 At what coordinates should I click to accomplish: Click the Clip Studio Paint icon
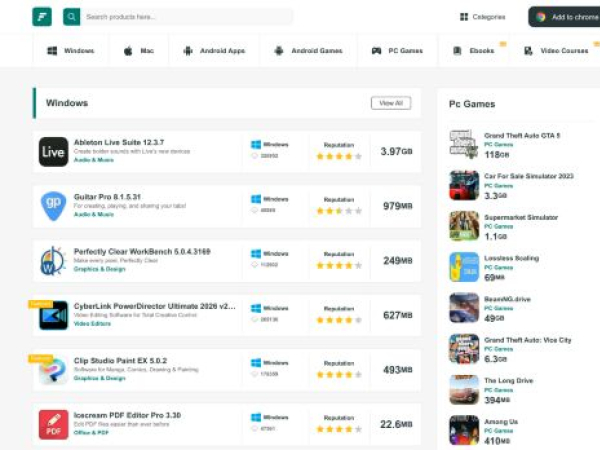[x=54, y=370]
